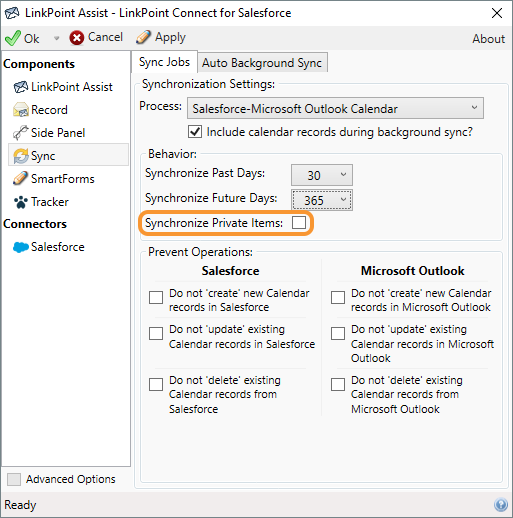
Task: Close the LinkPoint Assist window
Action: point(497,13)
